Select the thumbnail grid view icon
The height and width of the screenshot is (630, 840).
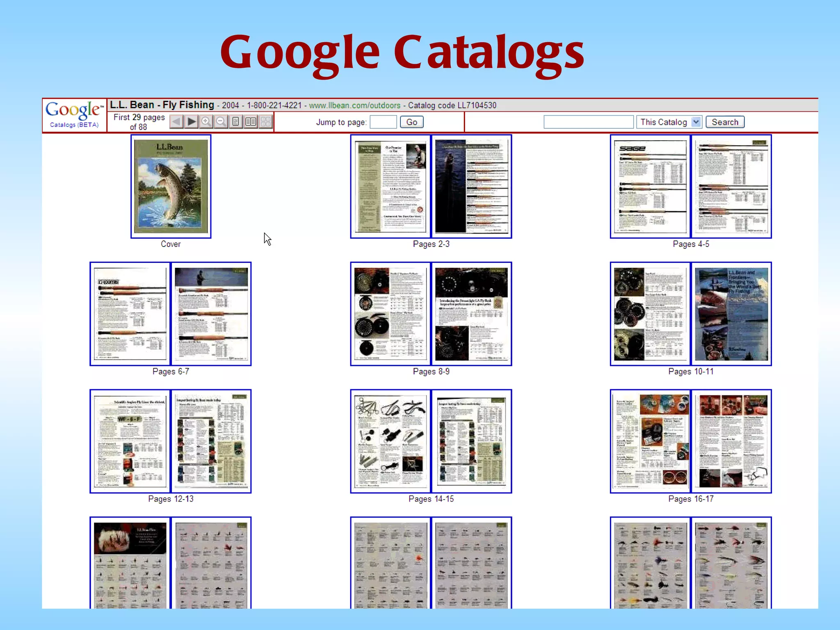click(265, 122)
